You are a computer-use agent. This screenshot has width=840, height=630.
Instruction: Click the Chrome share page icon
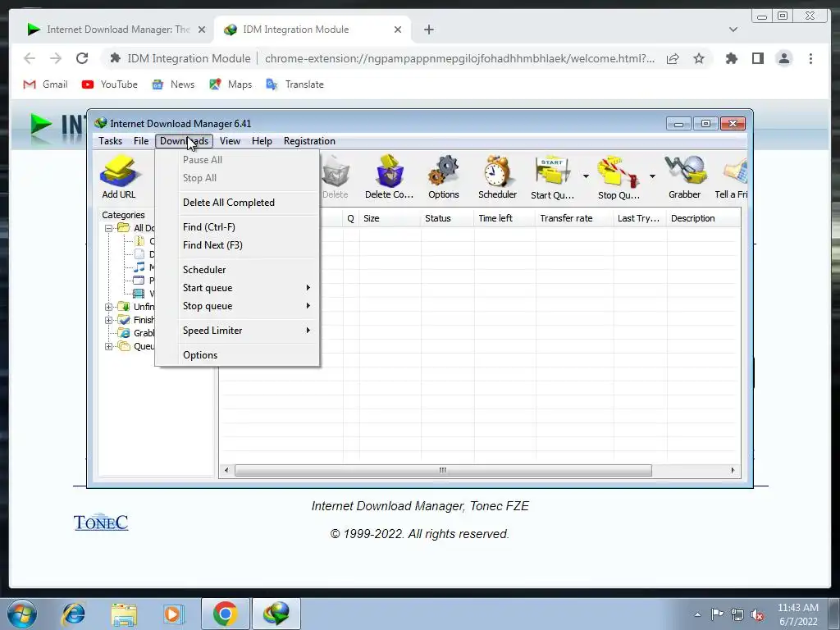(673, 58)
